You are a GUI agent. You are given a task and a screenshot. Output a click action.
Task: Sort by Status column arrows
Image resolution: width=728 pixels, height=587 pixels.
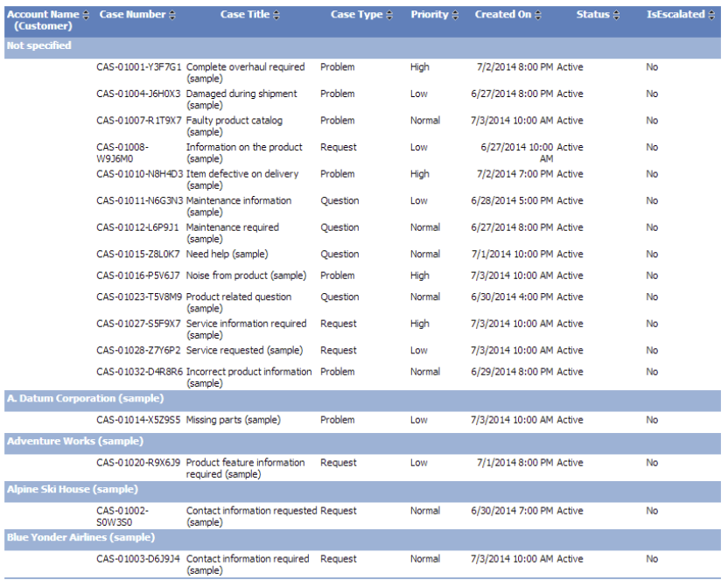616,15
